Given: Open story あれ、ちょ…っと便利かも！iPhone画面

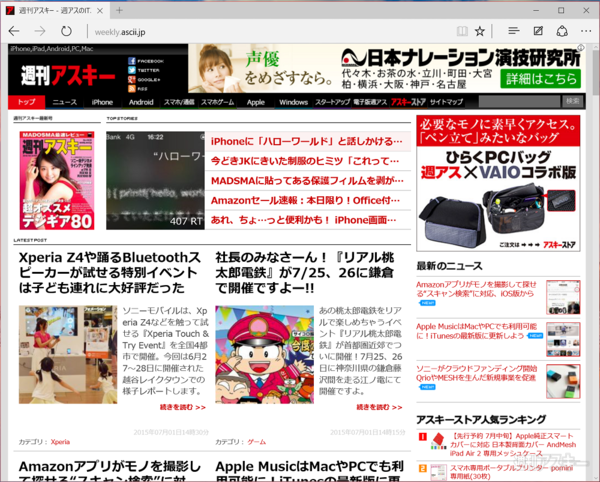Looking at the screenshot, I should point(304,220).
